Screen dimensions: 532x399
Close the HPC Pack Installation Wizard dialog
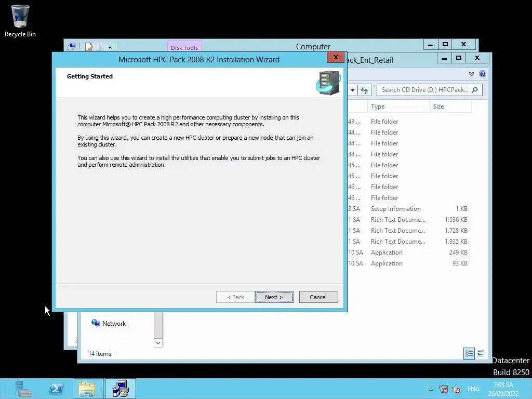click(336, 57)
